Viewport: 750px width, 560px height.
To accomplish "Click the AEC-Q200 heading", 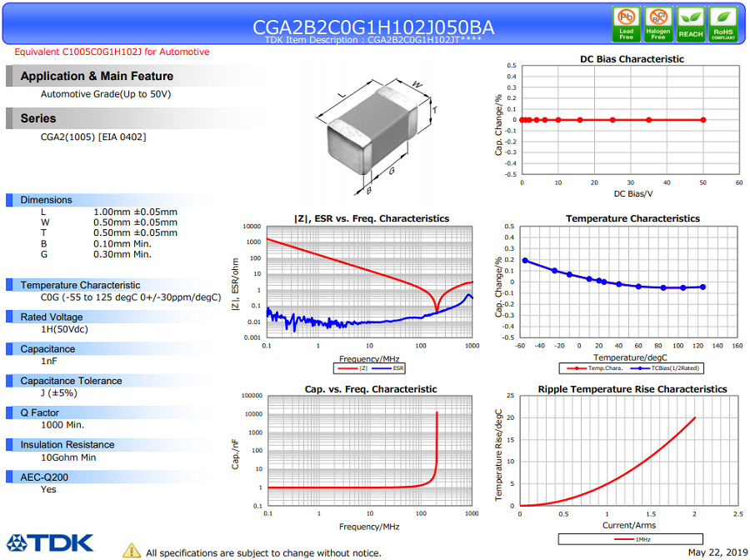I will pos(44,477).
